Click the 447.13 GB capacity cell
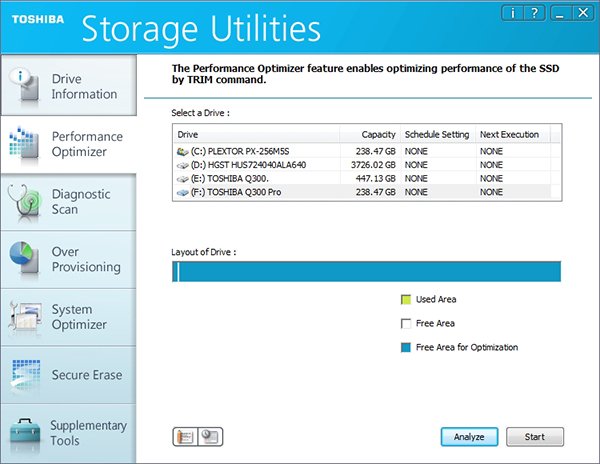 point(375,179)
